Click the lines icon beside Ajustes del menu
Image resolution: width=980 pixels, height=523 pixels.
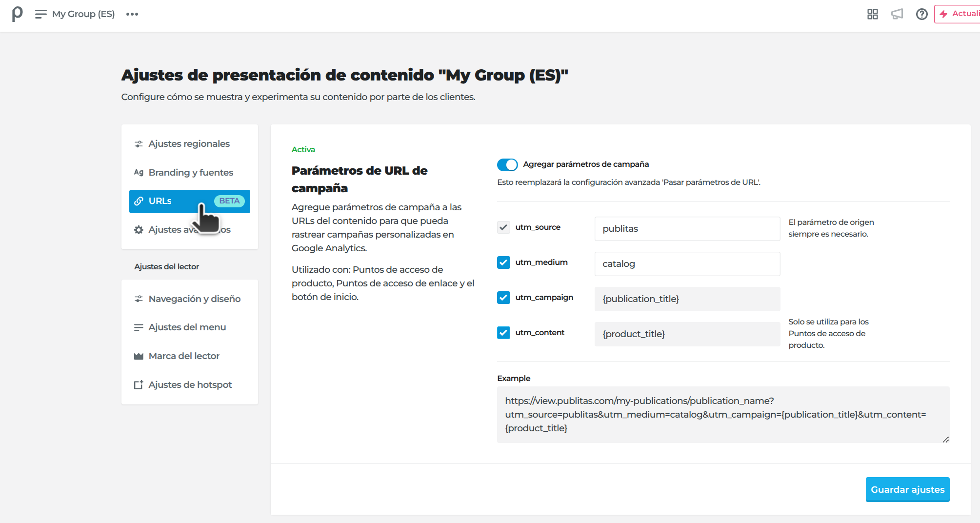pyautogui.click(x=139, y=327)
